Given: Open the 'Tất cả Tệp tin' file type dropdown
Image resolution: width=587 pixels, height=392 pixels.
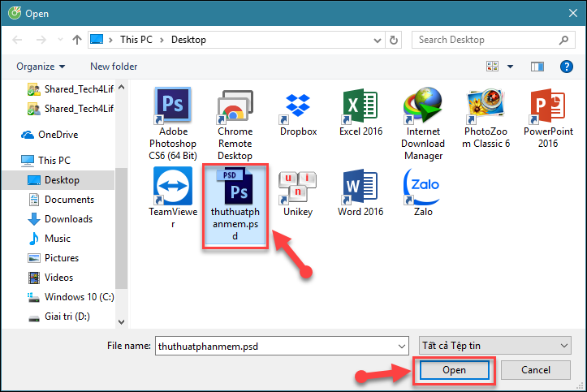Looking at the screenshot, I should pos(495,346).
